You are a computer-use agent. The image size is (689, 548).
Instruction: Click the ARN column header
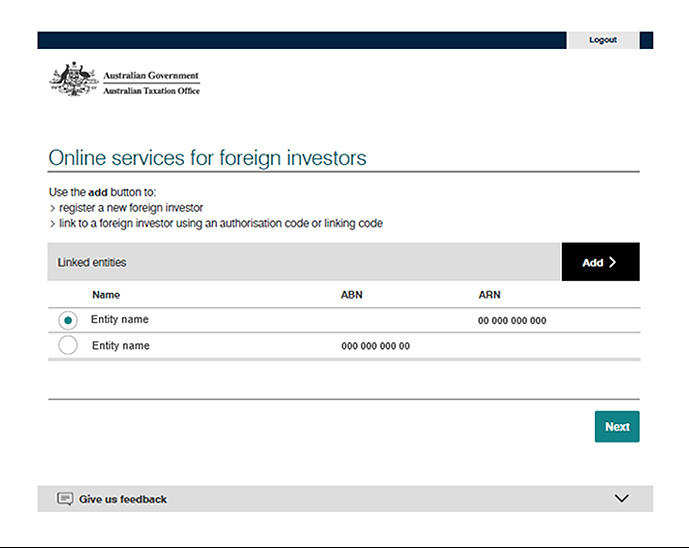[489, 295]
